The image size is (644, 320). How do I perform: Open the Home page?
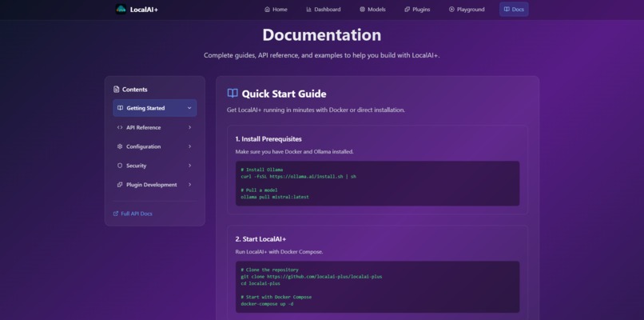click(276, 9)
